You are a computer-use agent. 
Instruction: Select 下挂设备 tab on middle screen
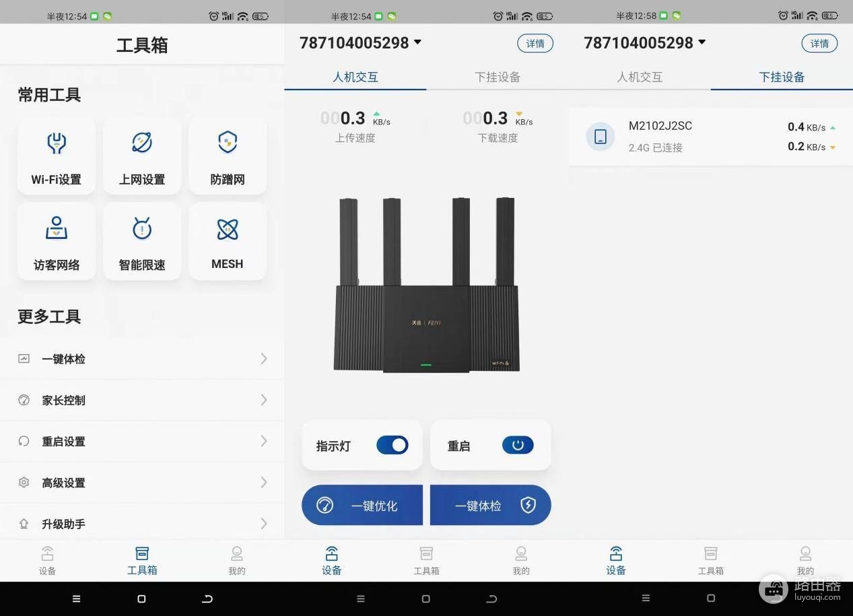coord(498,77)
